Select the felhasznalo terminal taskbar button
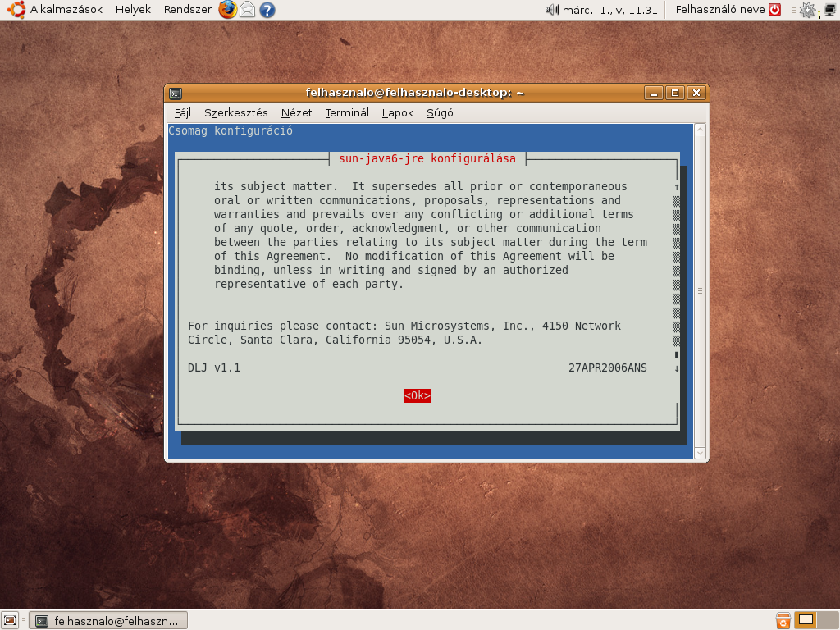The height and width of the screenshot is (630, 840). coord(108,621)
